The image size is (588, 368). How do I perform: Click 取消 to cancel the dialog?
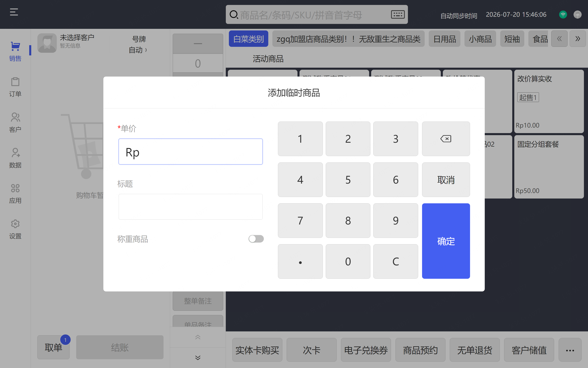pyautogui.click(x=446, y=180)
